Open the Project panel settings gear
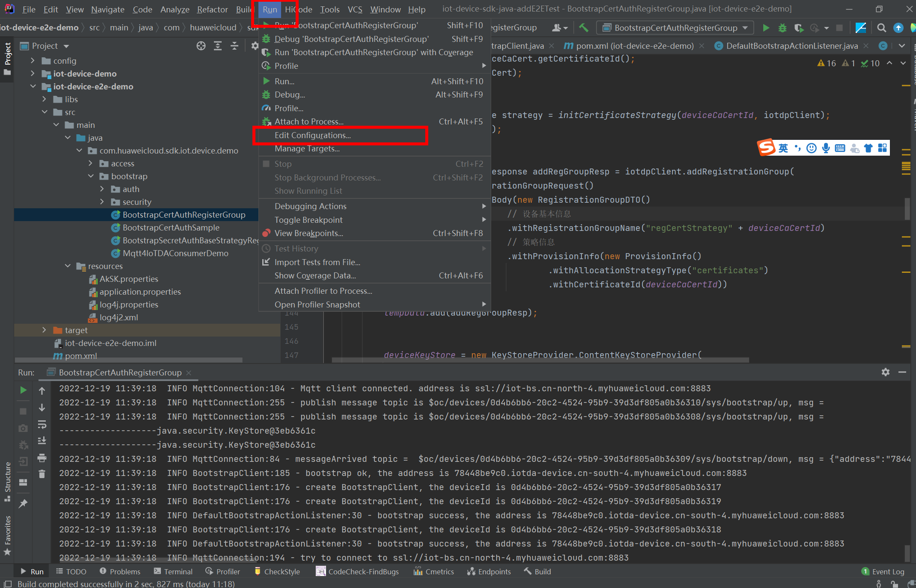This screenshot has height=588, width=916. (x=255, y=46)
